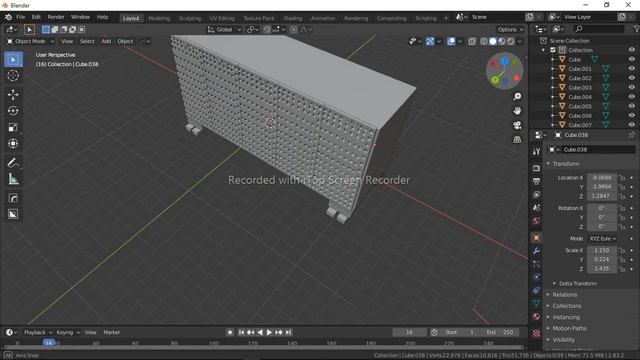Image resolution: width=640 pixels, height=360 pixels.
Task: Choose the Measure tool
Action: coord(13,179)
